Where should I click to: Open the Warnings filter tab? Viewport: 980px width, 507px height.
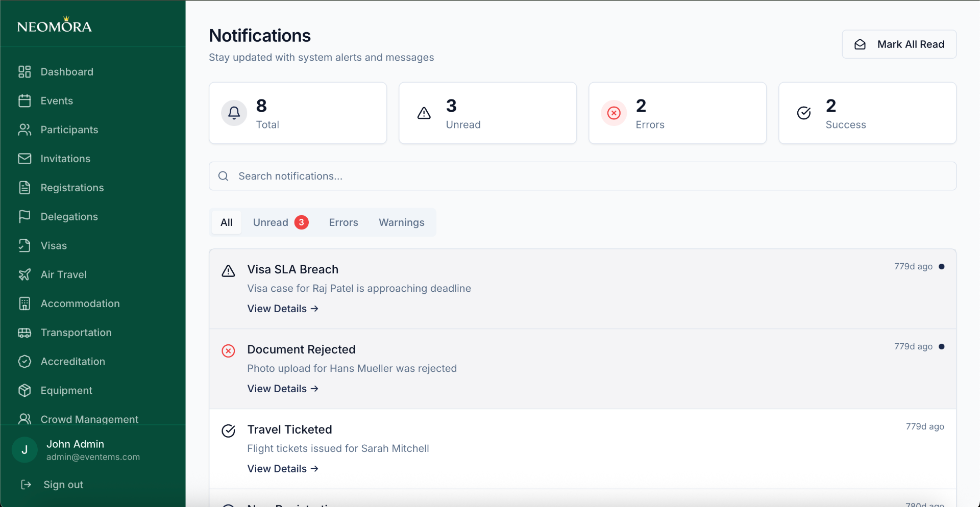point(401,222)
